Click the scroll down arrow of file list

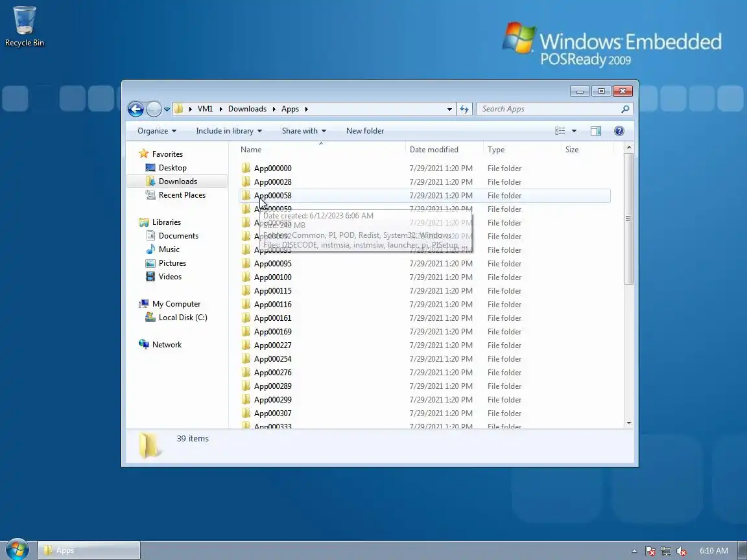pyautogui.click(x=629, y=423)
